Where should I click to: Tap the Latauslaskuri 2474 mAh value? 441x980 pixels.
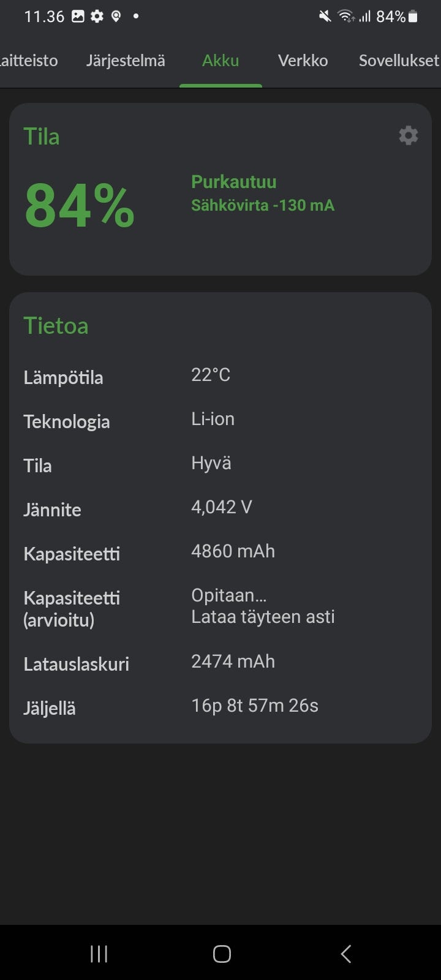tap(233, 661)
